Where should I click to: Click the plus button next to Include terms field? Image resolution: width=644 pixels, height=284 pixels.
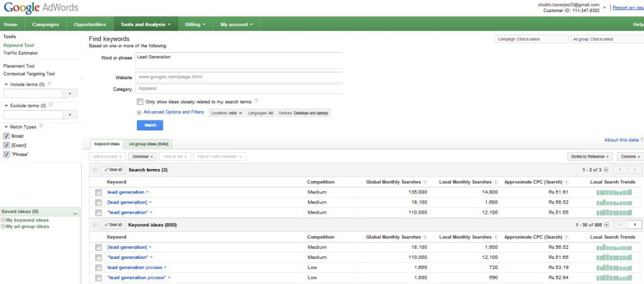click(x=70, y=93)
